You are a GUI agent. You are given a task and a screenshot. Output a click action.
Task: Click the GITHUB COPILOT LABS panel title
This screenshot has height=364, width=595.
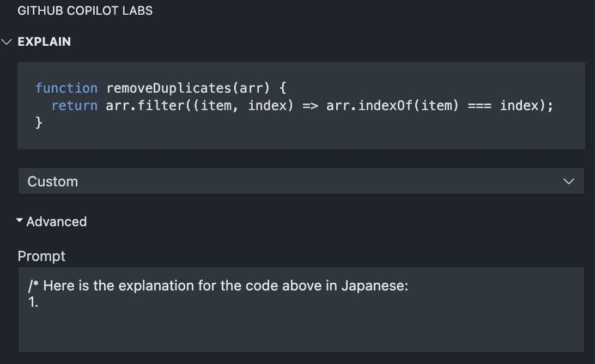pos(85,11)
